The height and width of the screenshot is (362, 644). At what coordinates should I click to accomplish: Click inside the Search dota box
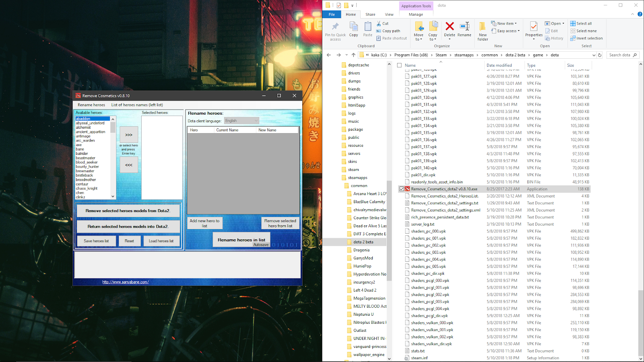tap(620, 55)
